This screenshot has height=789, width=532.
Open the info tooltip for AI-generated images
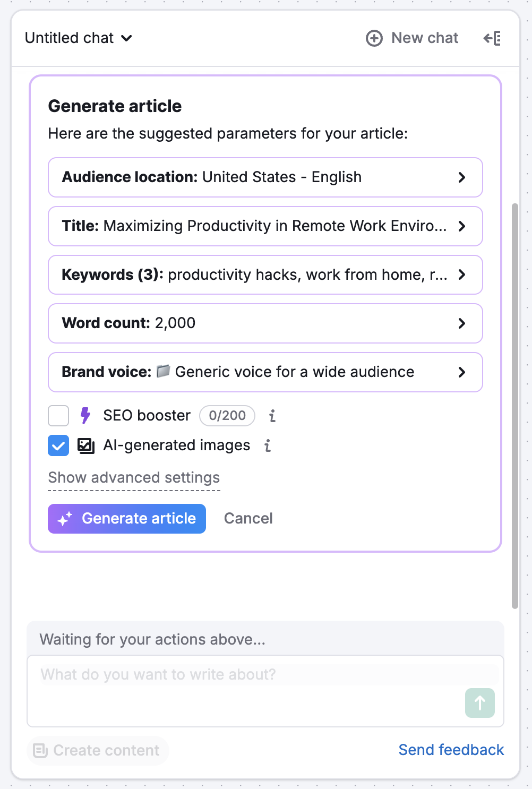coord(268,446)
